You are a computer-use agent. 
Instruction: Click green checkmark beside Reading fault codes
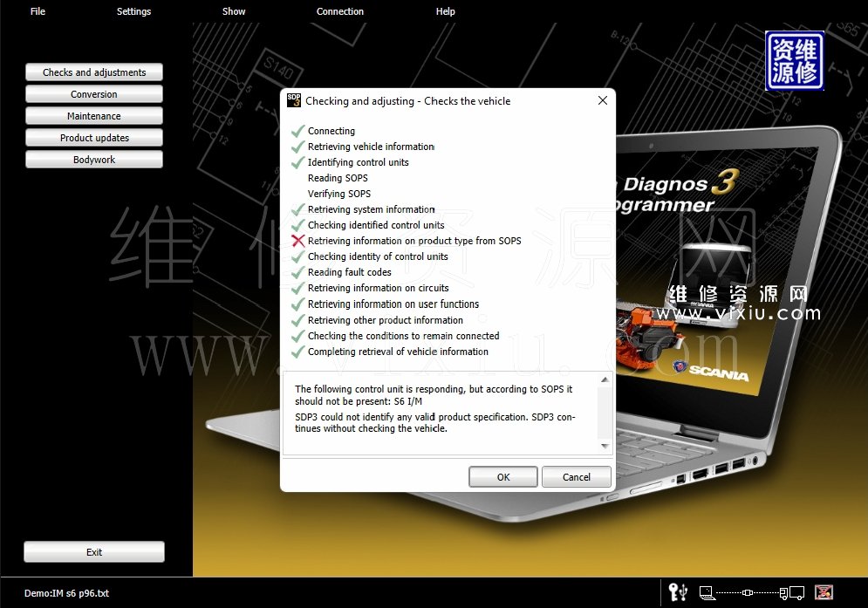coord(298,273)
